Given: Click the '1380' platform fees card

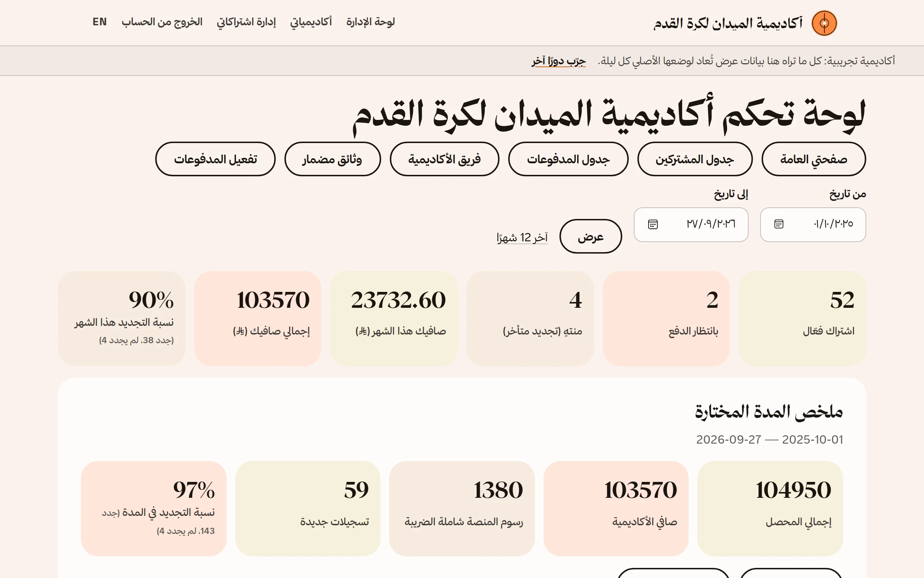Looking at the screenshot, I should tap(462, 508).
